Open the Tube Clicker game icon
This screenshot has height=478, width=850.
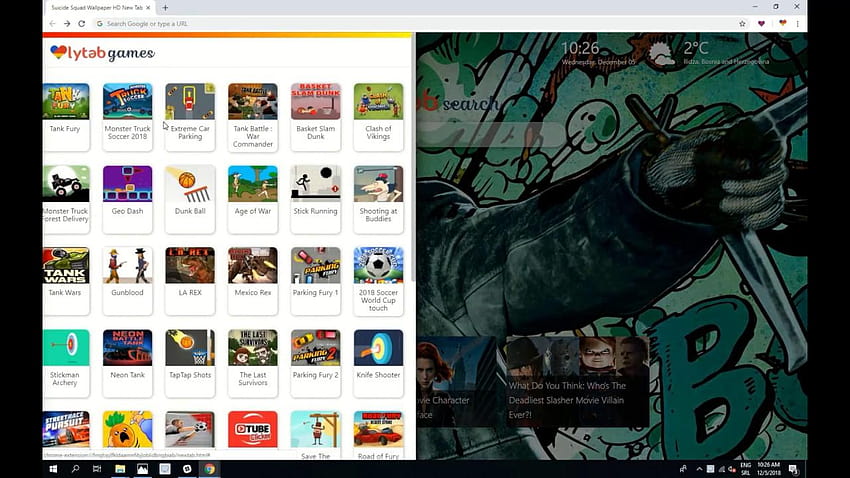pyautogui.click(x=253, y=429)
